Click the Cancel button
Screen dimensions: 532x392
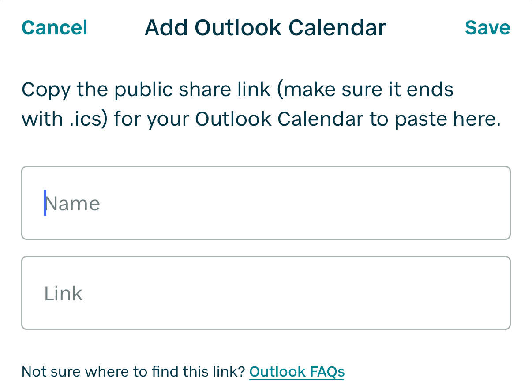pyautogui.click(x=55, y=28)
